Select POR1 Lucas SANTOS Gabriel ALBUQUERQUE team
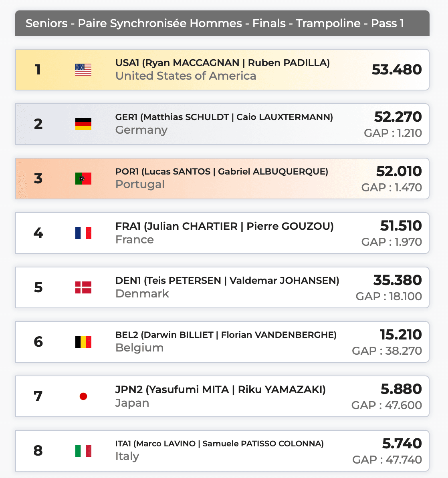Screen dimensions: 448x478 222,172
